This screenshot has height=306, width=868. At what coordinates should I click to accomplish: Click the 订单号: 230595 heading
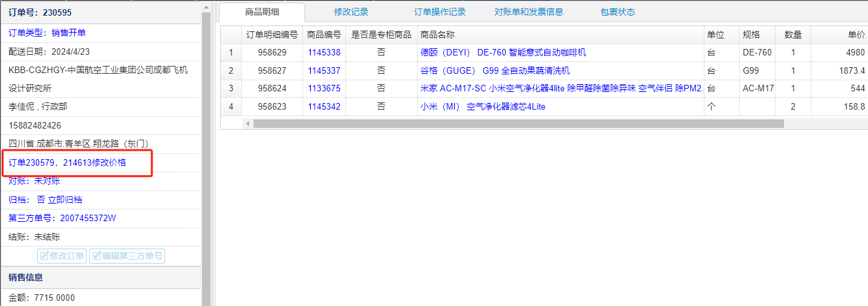[x=40, y=12]
